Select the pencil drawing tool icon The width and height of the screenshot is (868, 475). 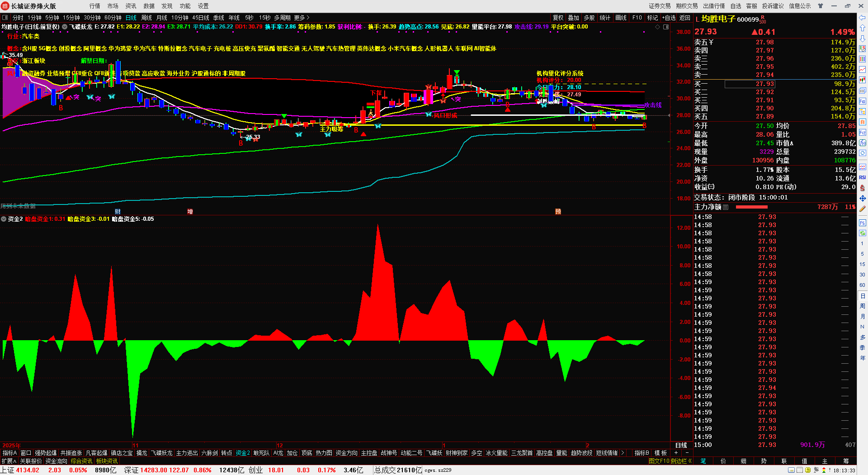863,209
